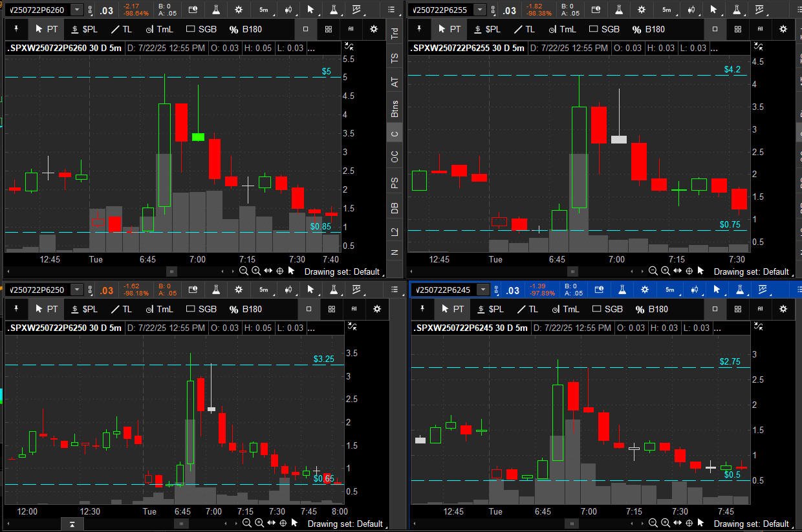
Task: Toggle grid layout view in the P6250 drawing toolbar
Action: click(329, 309)
